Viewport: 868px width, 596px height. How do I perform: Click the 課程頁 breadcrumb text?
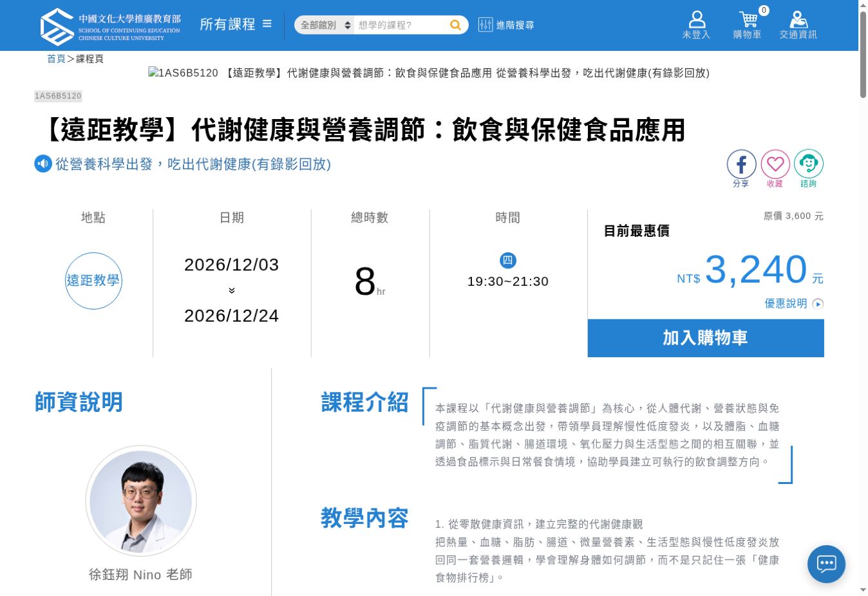[90, 59]
